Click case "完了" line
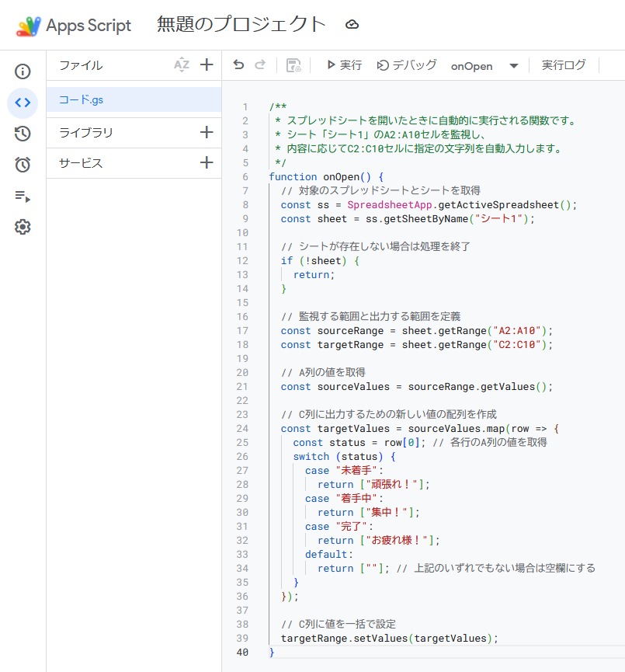625x672 pixels. click(339, 526)
